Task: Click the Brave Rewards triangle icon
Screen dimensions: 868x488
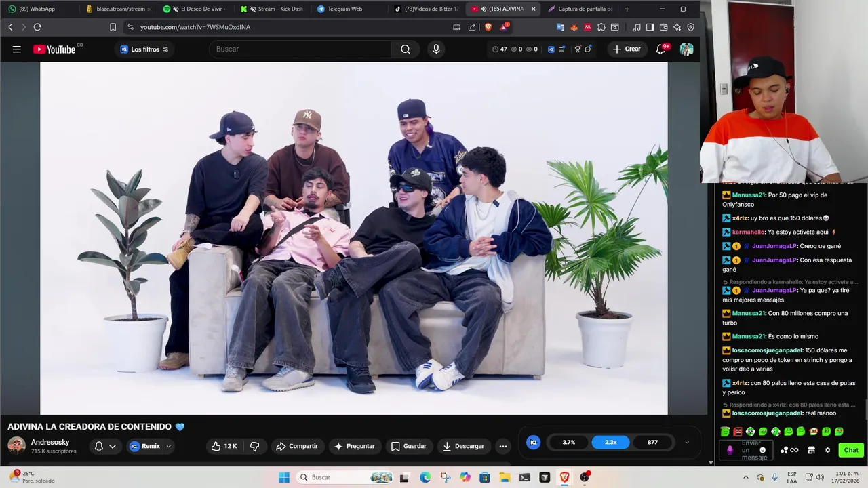Action: [504, 27]
